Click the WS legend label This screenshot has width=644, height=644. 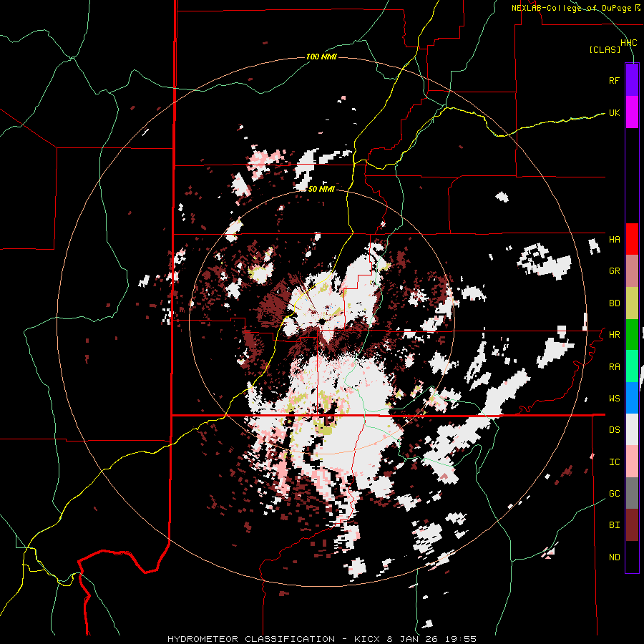[614, 399]
